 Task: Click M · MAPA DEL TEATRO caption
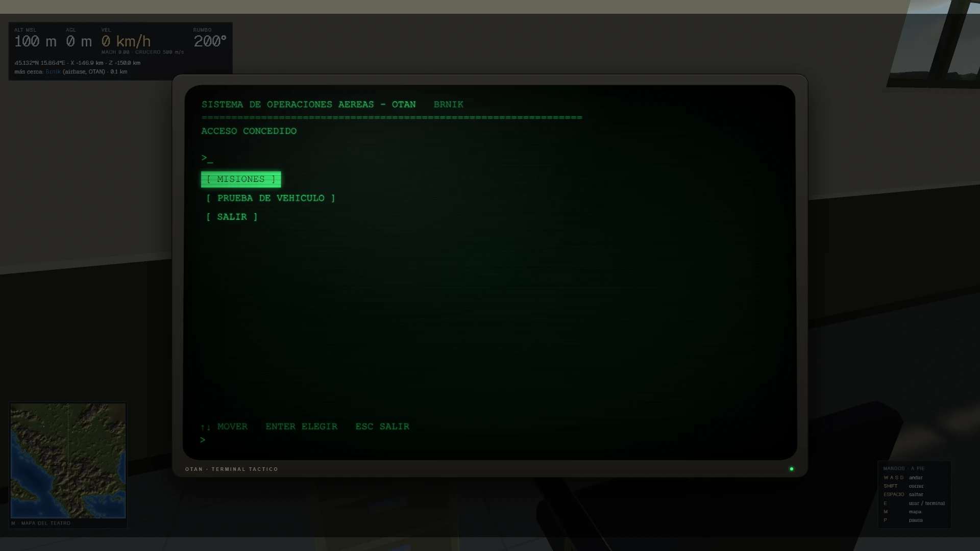click(x=41, y=523)
